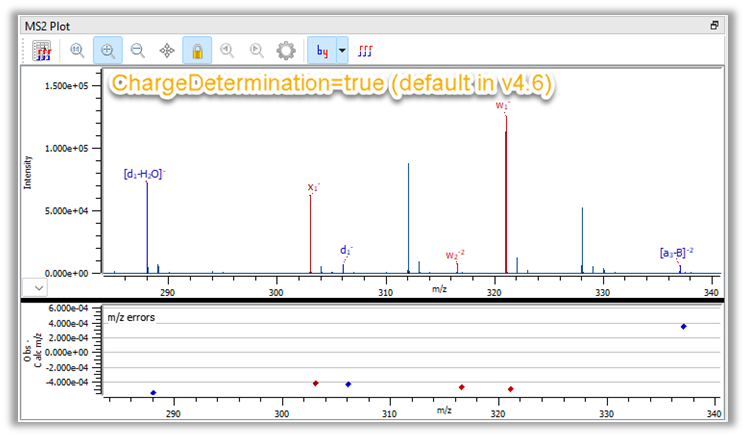The image size is (746, 437).
Task: Click the x1 peak label
Action: pos(314,187)
